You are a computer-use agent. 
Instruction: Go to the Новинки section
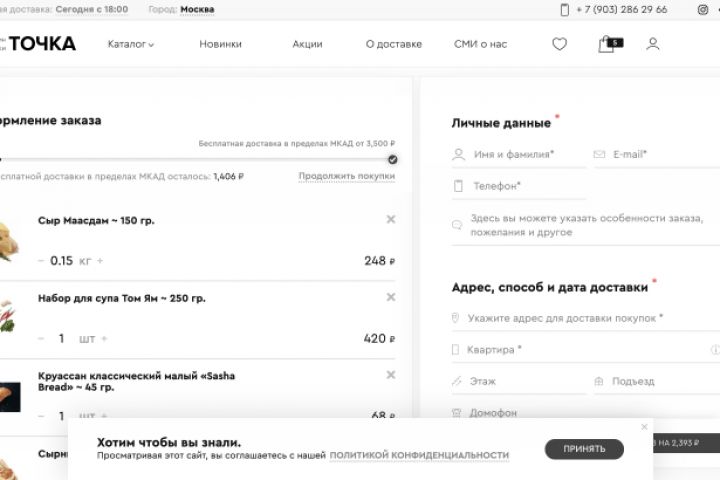click(220, 44)
